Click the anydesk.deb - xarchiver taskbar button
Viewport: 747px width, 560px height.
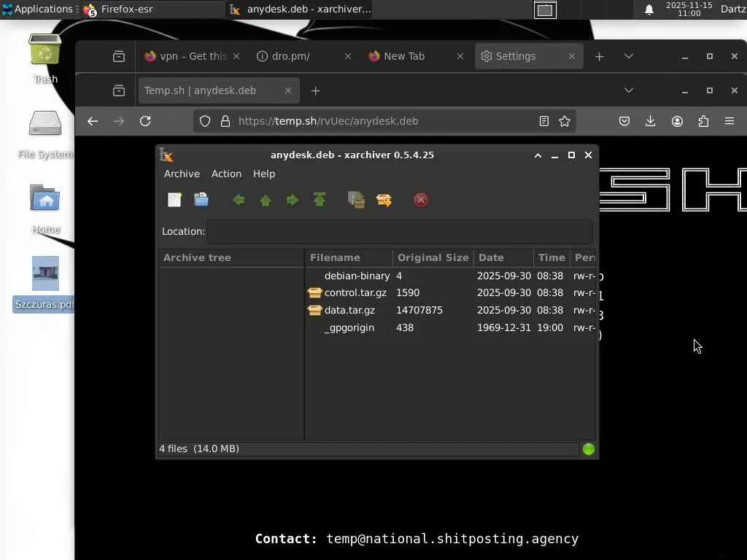pos(299,9)
